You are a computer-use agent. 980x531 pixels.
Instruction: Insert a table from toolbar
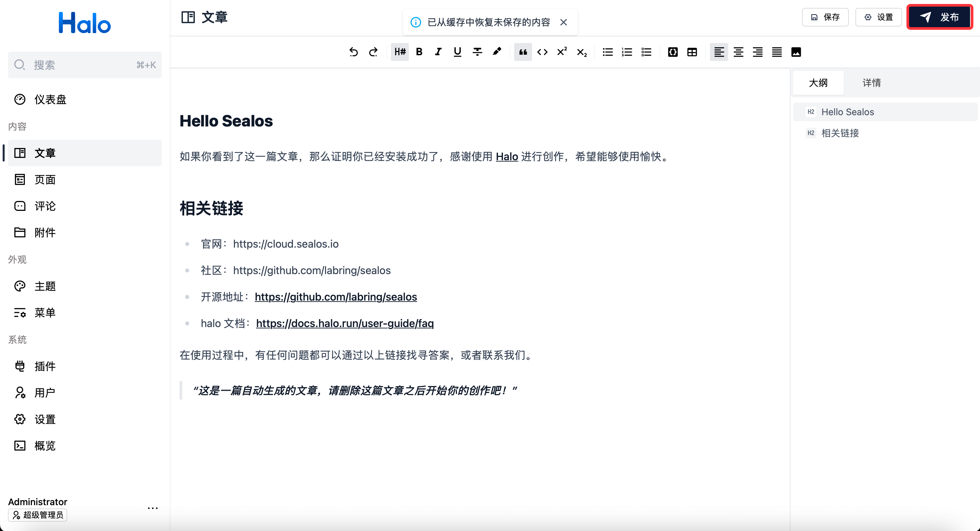(692, 52)
